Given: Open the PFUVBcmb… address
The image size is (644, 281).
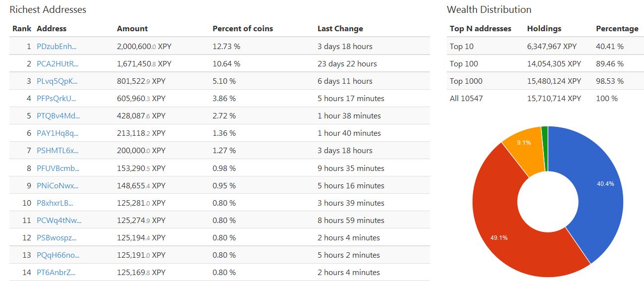Looking at the screenshot, I should click(x=58, y=169).
